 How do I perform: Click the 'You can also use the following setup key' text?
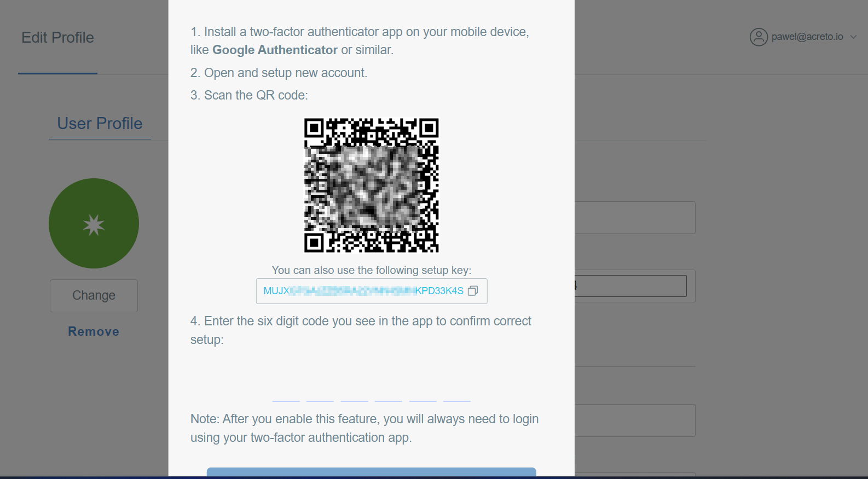click(x=372, y=270)
